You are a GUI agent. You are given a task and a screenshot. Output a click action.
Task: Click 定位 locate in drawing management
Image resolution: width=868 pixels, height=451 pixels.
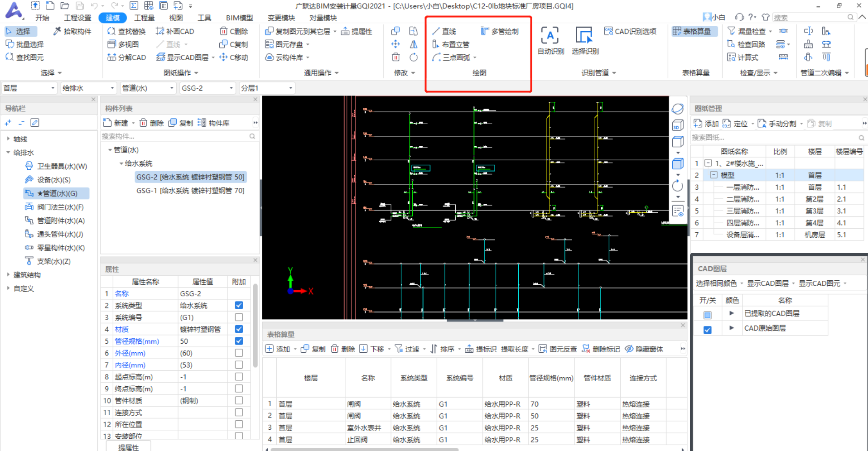click(735, 124)
